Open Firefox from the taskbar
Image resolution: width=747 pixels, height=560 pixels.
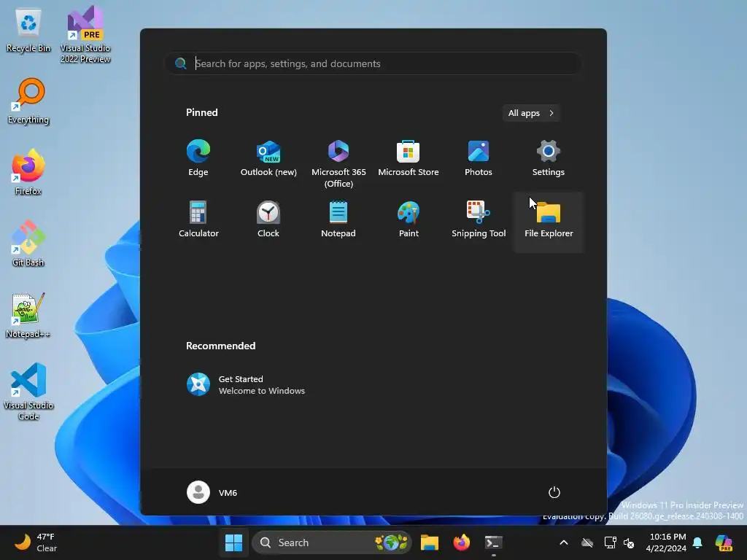461,542
